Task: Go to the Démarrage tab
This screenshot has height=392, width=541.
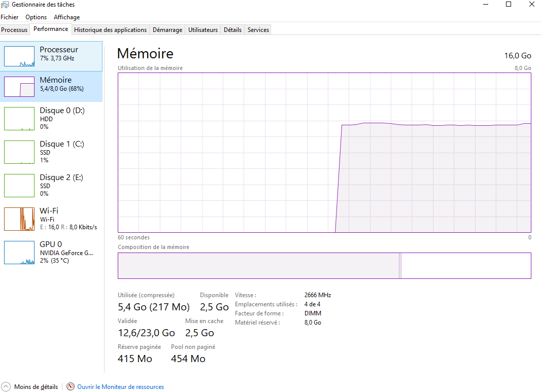Action: tap(167, 29)
